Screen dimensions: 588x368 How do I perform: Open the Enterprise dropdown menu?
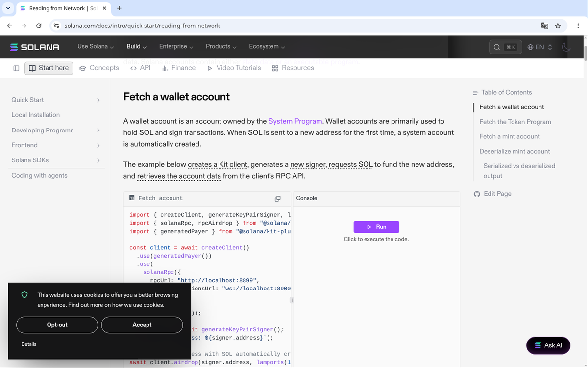176,46
